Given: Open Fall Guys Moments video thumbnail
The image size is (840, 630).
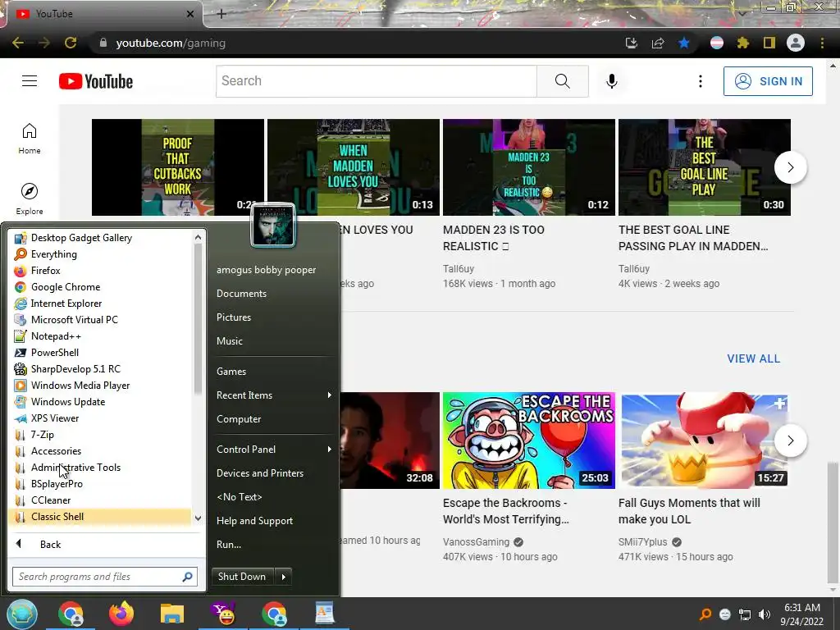Looking at the screenshot, I should coord(705,441).
